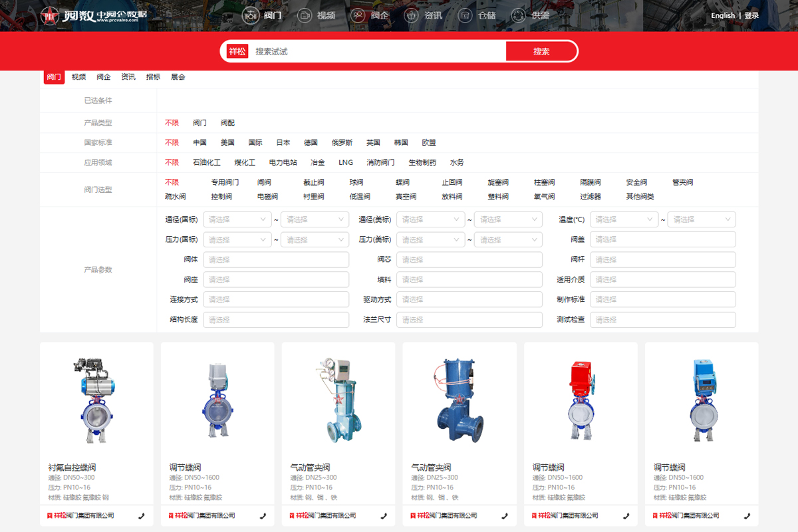Expand the first 通径(国标) dropdown
The height and width of the screenshot is (532, 798).
click(237, 219)
